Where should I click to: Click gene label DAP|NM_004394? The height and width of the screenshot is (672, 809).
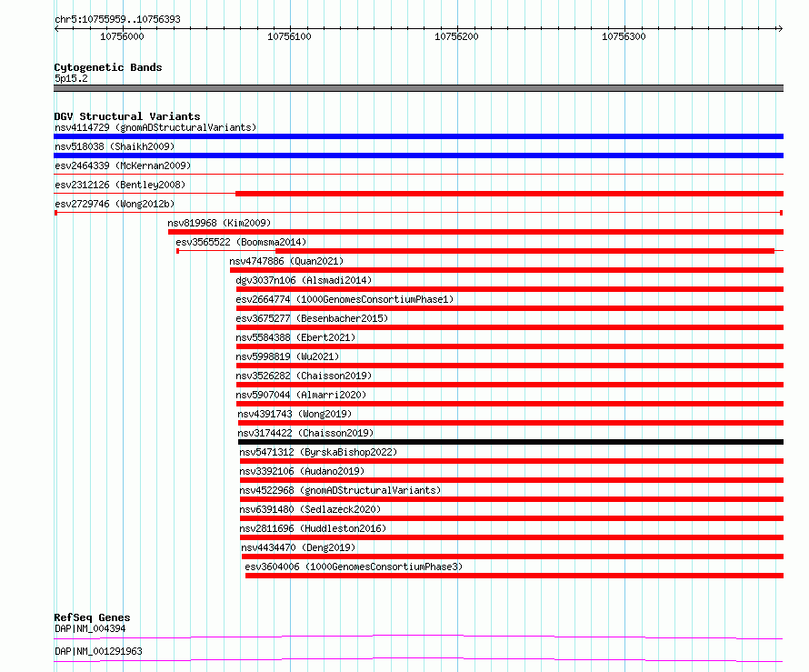click(x=90, y=628)
